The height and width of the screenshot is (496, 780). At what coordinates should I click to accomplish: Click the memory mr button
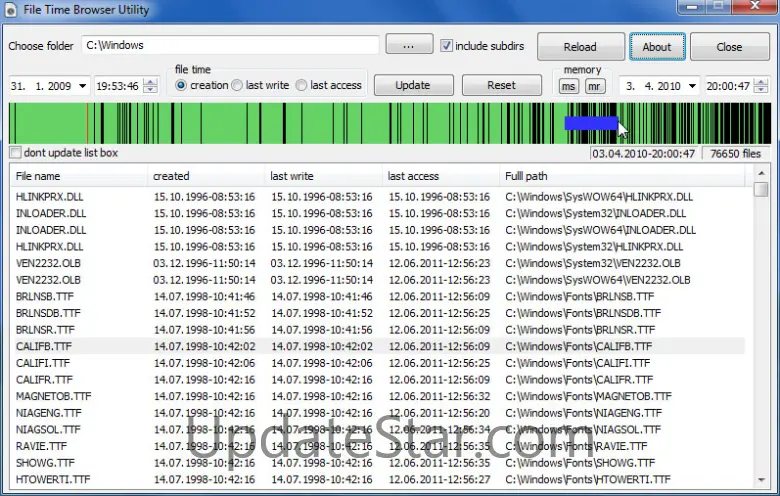tap(594, 87)
